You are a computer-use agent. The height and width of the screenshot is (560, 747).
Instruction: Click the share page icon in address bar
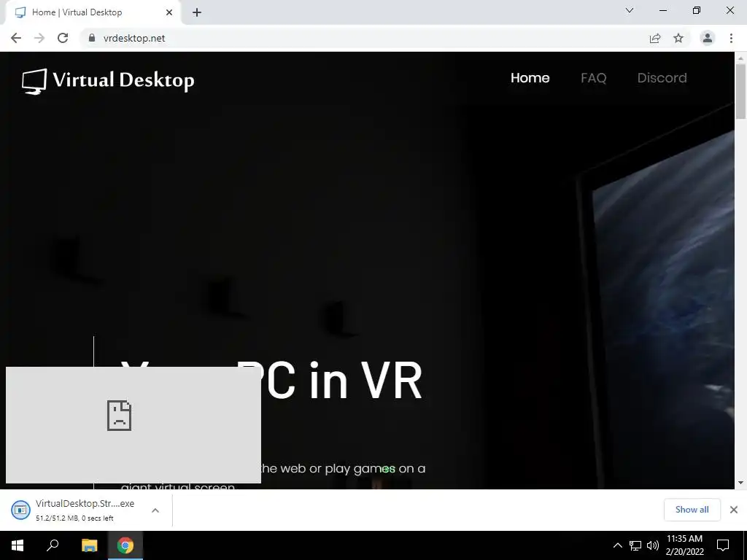coord(655,38)
